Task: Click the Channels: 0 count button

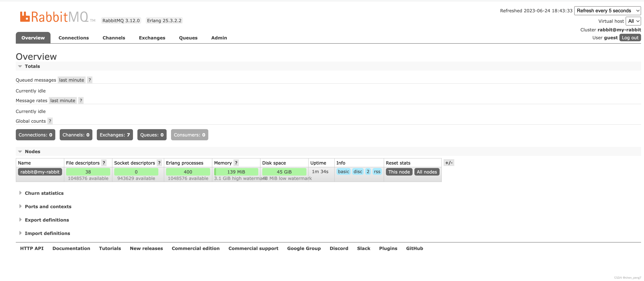Action: pos(76,135)
